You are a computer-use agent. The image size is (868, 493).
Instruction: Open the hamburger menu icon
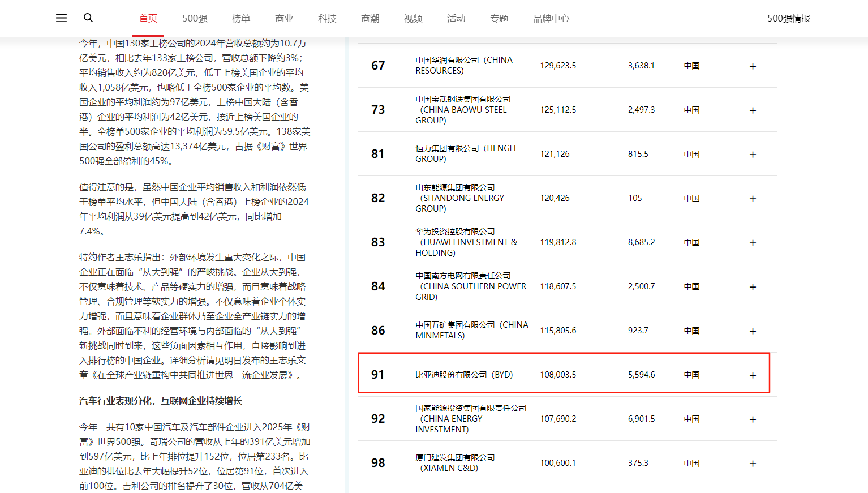click(x=61, y=18)
